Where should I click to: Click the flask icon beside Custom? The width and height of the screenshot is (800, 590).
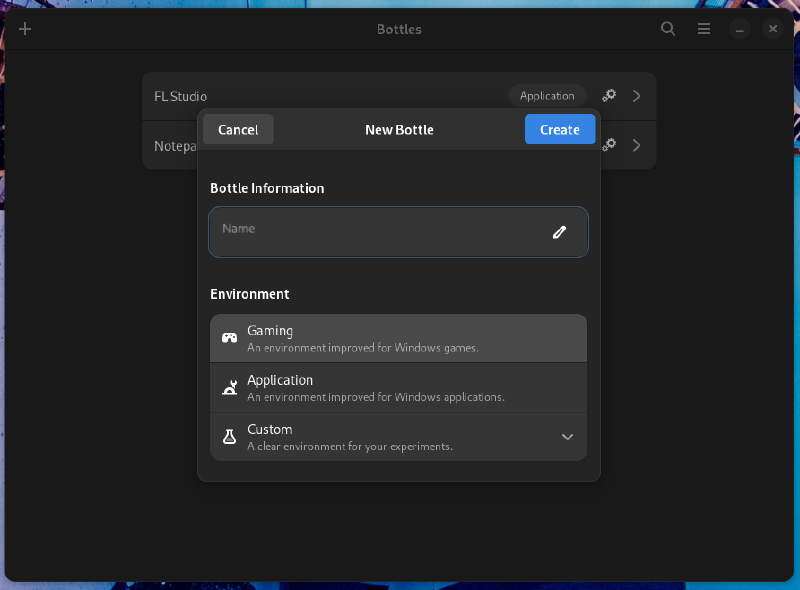[x=229, y=437]
